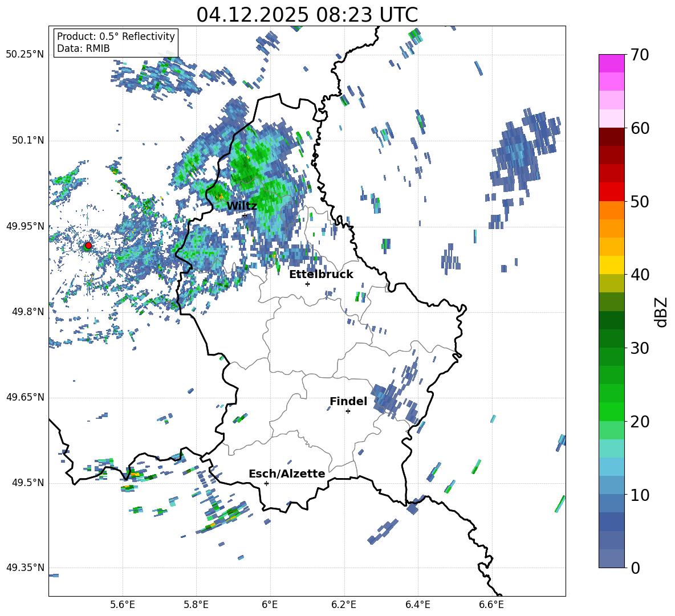Click the 70 dBZ colorbar label
Image resolution: width=675 pixels, height=616 pixels.
[x=640, y=55]
